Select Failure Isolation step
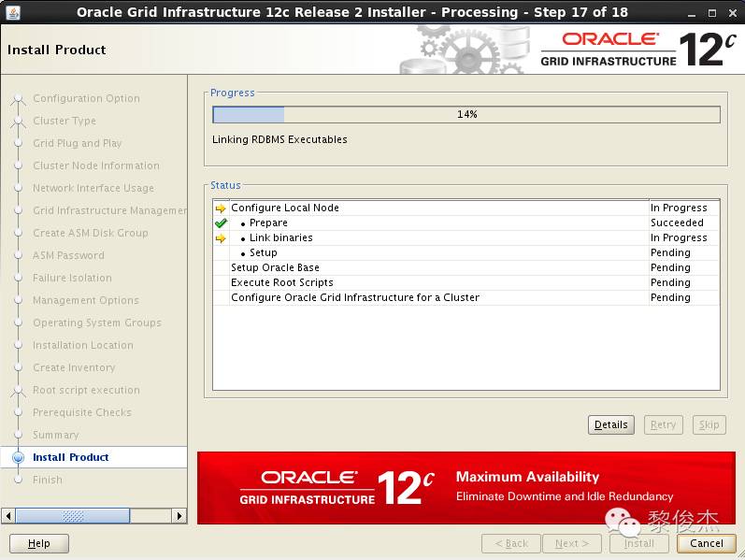This screenshot has width=745, height=560. click(72, 278)
